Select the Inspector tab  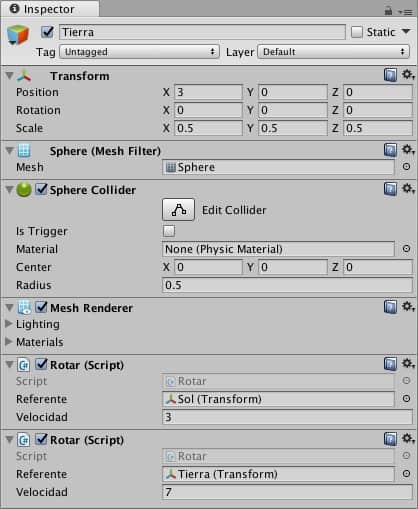click(x=49, y=9)
